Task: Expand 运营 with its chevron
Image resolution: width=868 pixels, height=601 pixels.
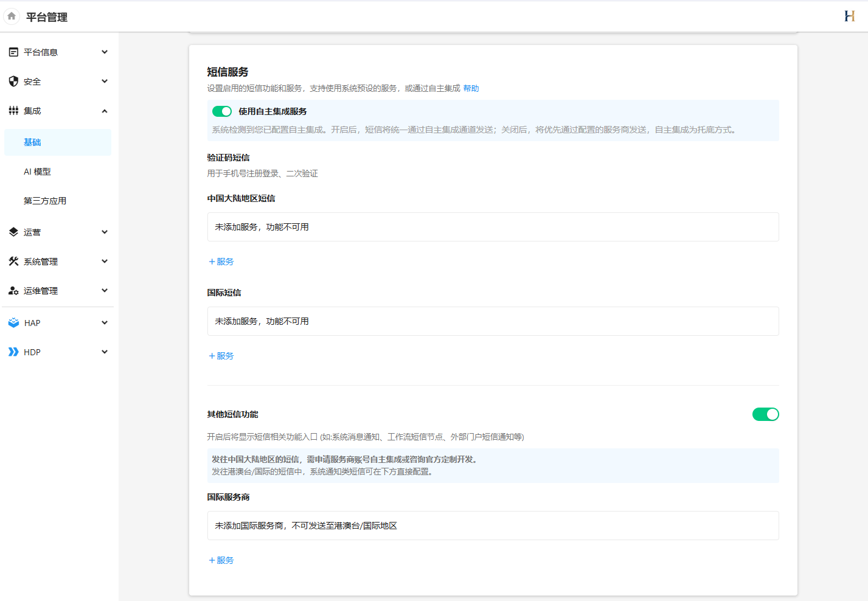Action: coord(105,232)
